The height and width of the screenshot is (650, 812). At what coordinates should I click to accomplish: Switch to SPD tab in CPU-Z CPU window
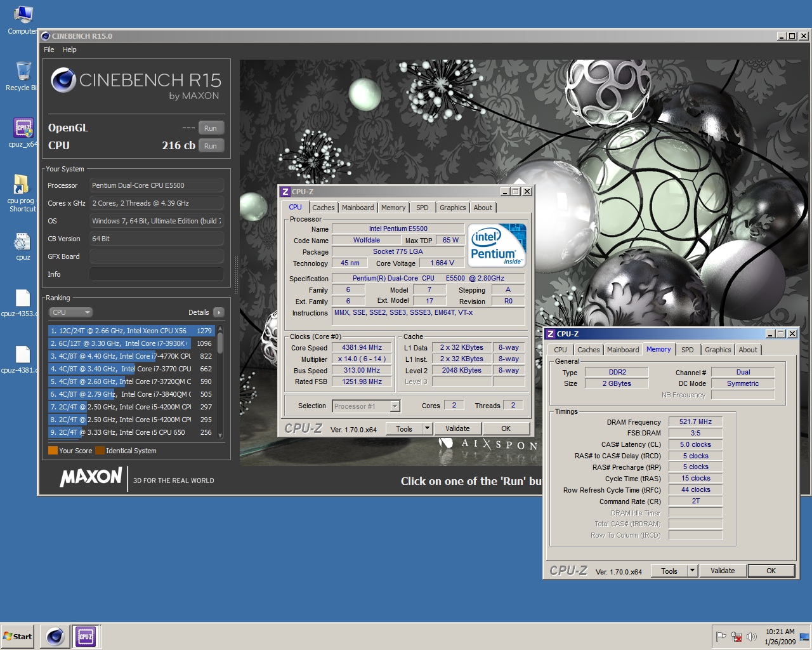(422, 208)
